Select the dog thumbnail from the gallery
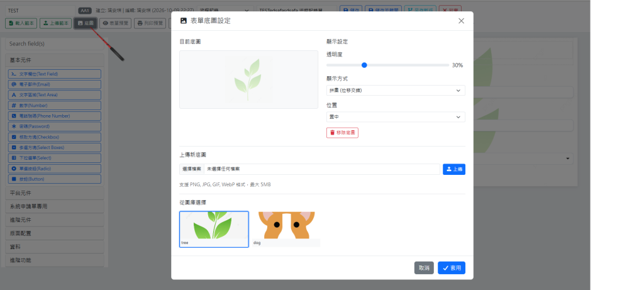Viewport: 644px width, 290px height. 286,229
